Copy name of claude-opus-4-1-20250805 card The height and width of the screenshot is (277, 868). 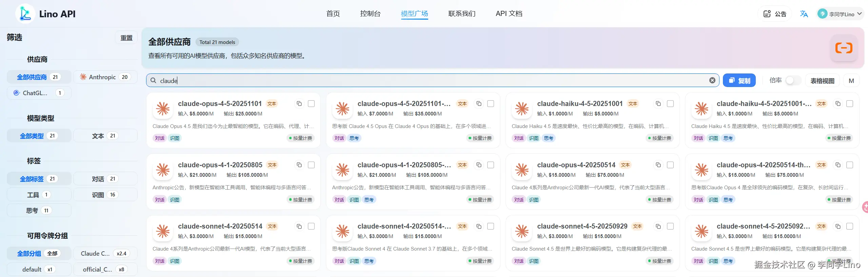click(x=299, y=165)
